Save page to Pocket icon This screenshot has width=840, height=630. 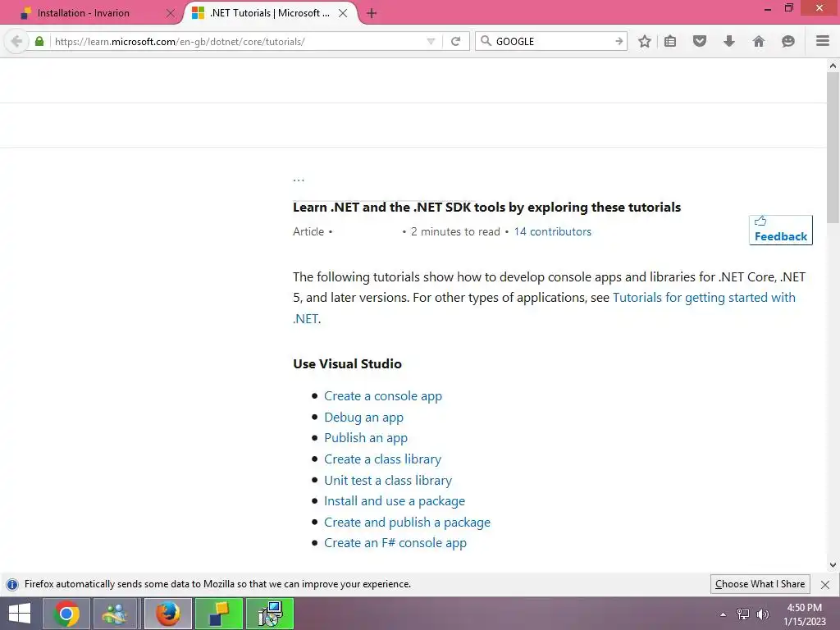700,41
